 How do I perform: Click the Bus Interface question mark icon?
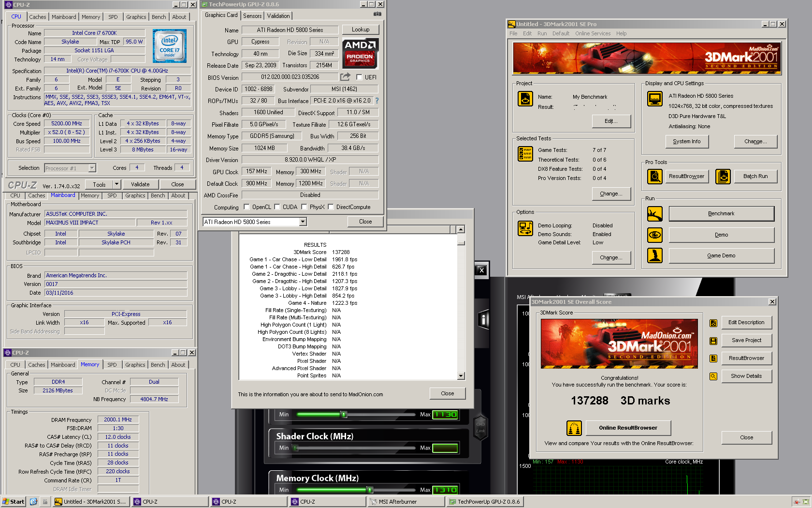pos(377,101)
